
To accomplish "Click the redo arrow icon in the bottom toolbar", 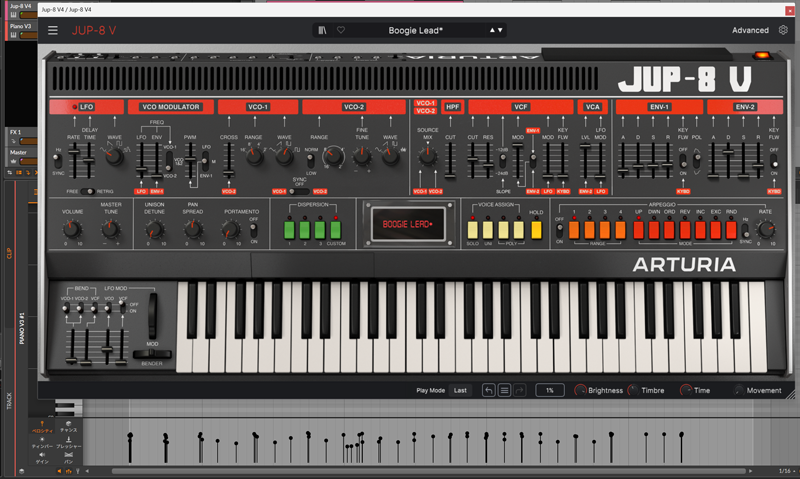I will point(519,390).
